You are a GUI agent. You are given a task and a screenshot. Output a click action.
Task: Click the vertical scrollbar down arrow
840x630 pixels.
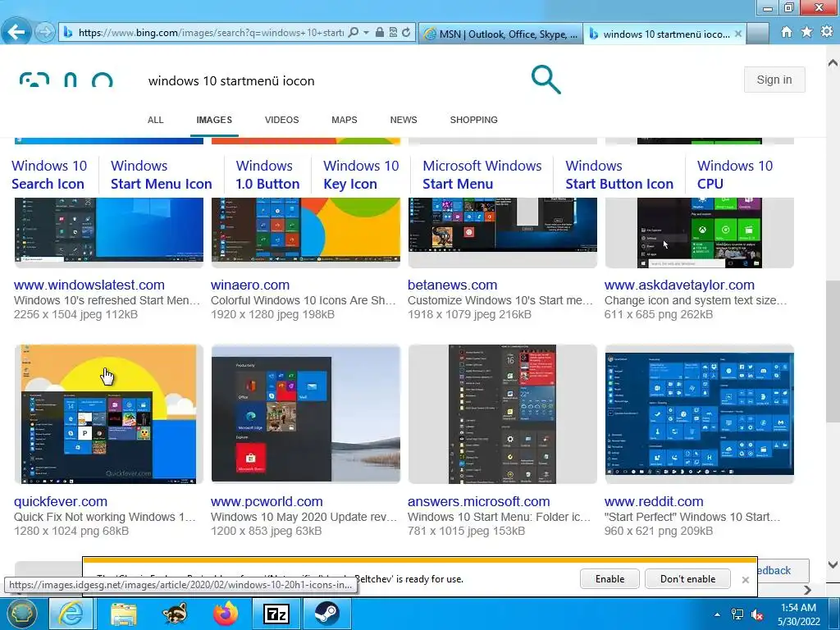(833, 564)
